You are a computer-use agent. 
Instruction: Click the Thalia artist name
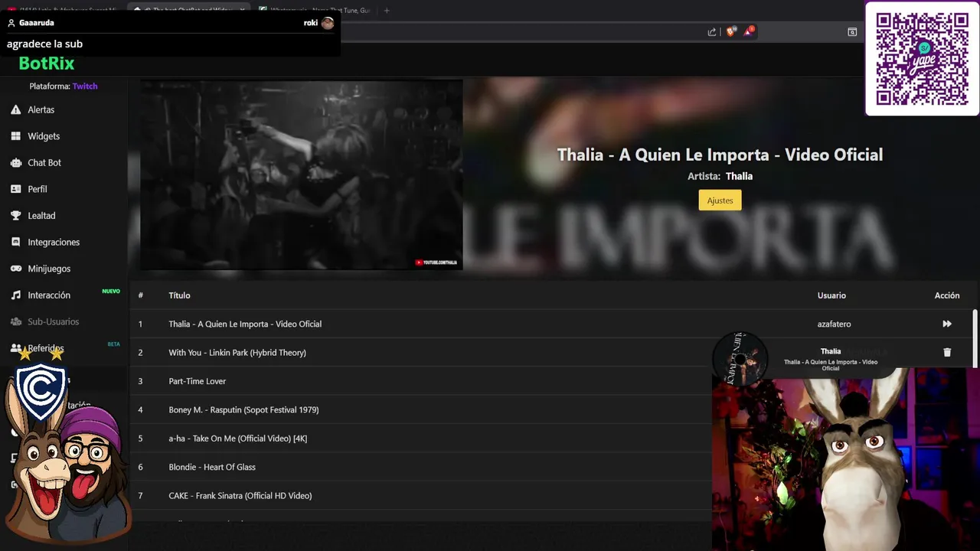coord(739,176)
